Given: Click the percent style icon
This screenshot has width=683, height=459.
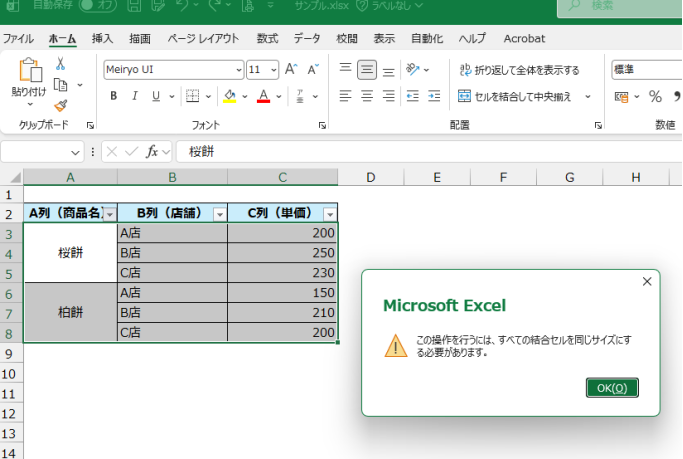Looking at the screenshot, I should point(655,97).
